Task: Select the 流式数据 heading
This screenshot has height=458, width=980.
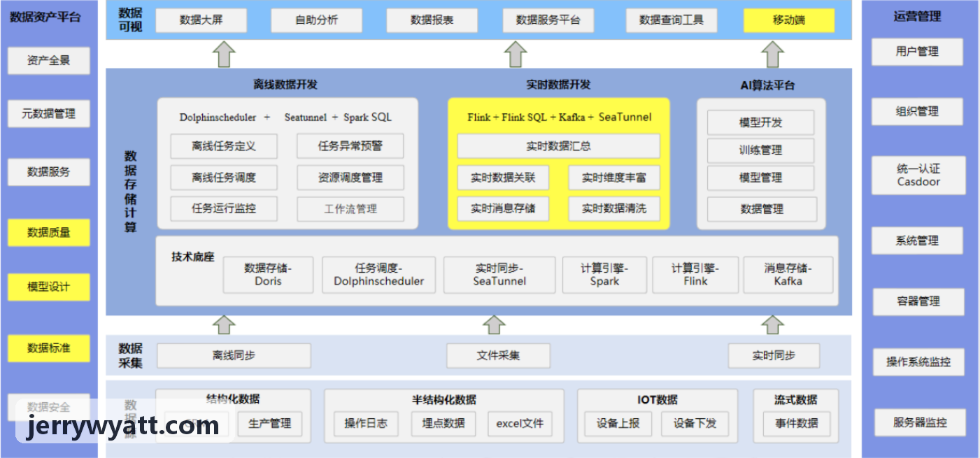Action: (796, 400)
